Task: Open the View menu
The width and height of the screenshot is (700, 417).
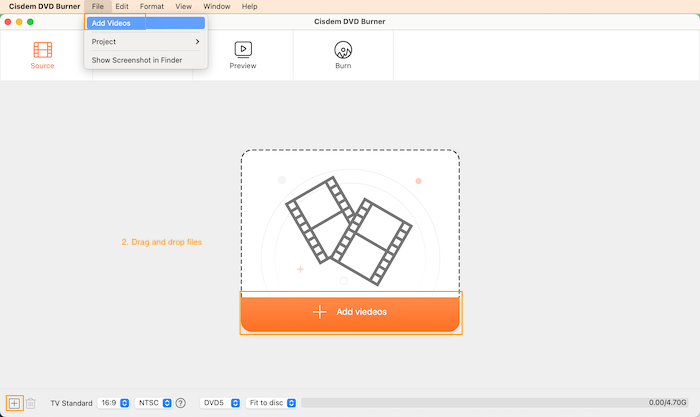Action: click(183, 6)
